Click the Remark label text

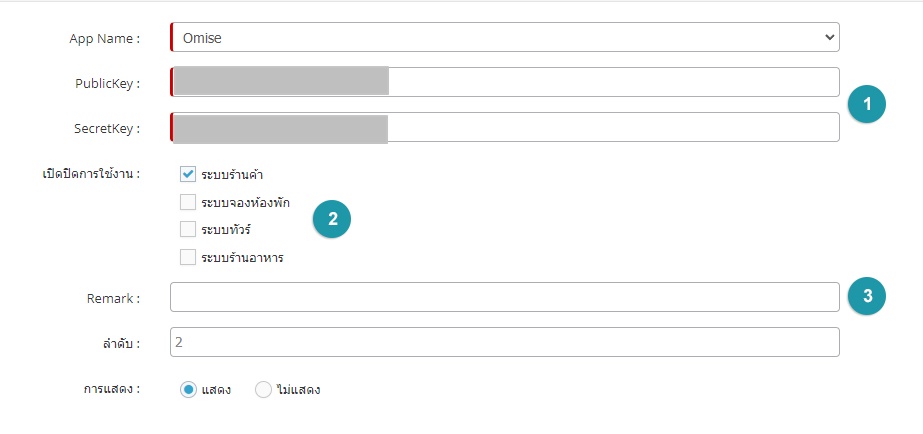(112, 298)
